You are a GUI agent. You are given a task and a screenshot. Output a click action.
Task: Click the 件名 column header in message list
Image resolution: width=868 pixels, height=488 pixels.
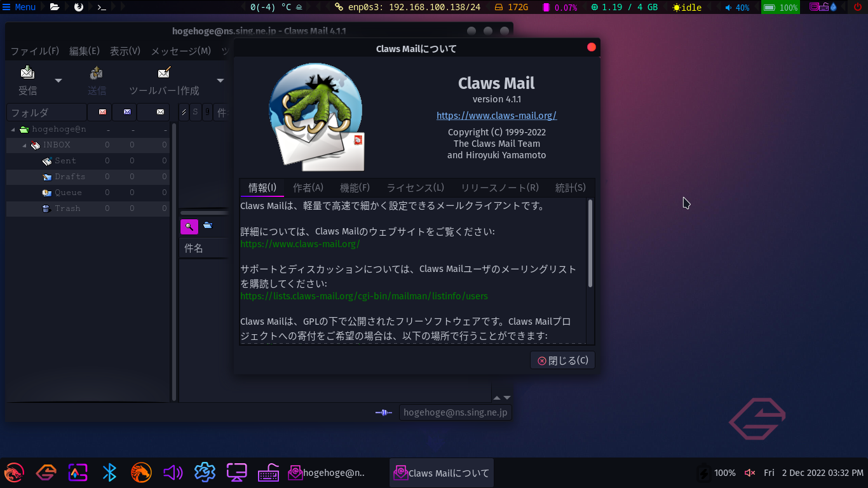203,248
